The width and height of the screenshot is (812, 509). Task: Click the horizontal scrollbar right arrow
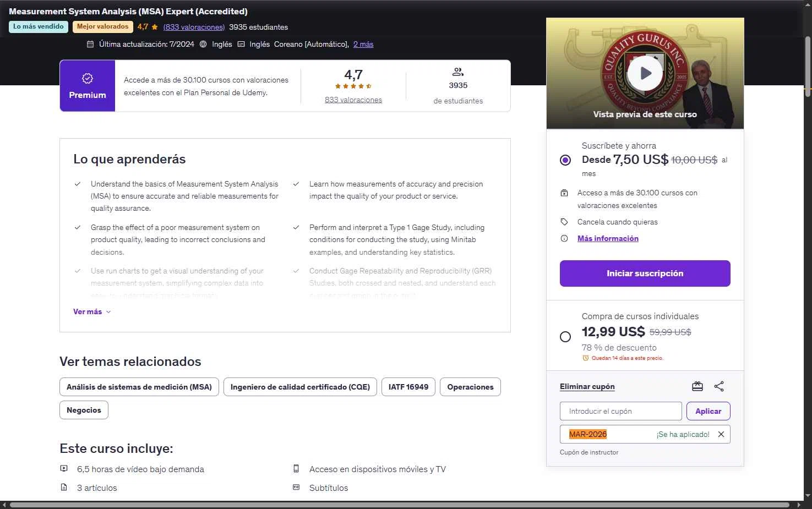coord(799,505)
